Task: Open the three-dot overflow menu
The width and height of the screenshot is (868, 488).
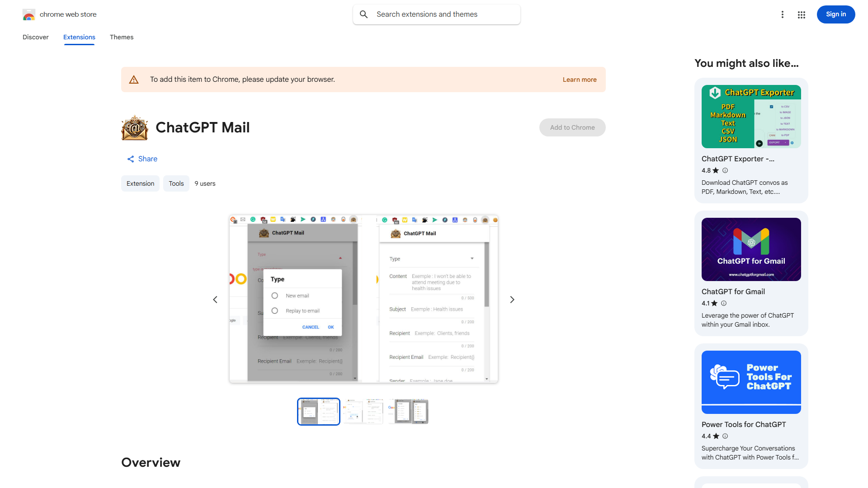Action: click(x=783, y=14)
